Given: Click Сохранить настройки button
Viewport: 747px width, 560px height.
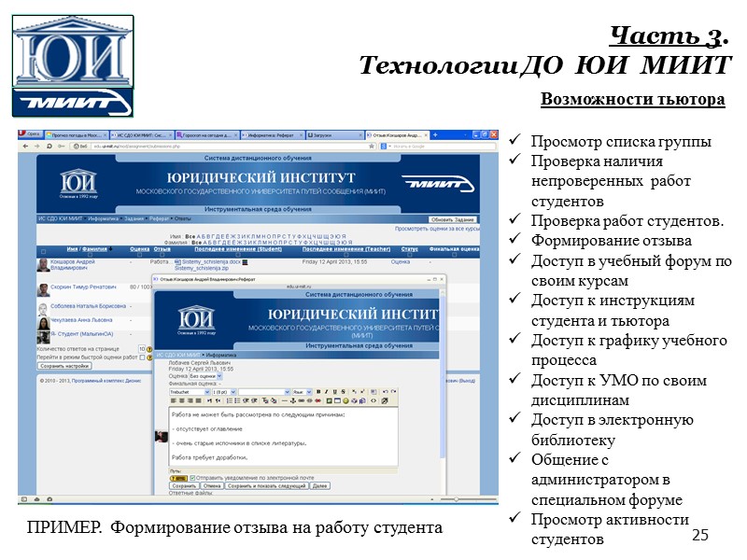Looking at the screenshot, I should point(64,366).
